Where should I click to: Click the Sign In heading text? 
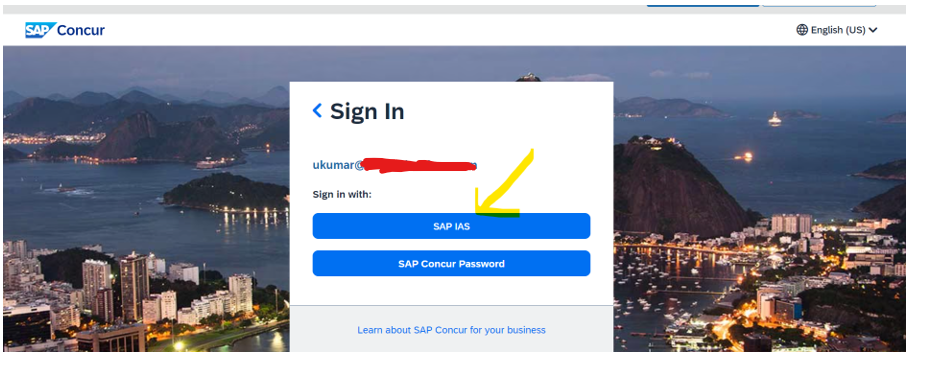point(367,111)
